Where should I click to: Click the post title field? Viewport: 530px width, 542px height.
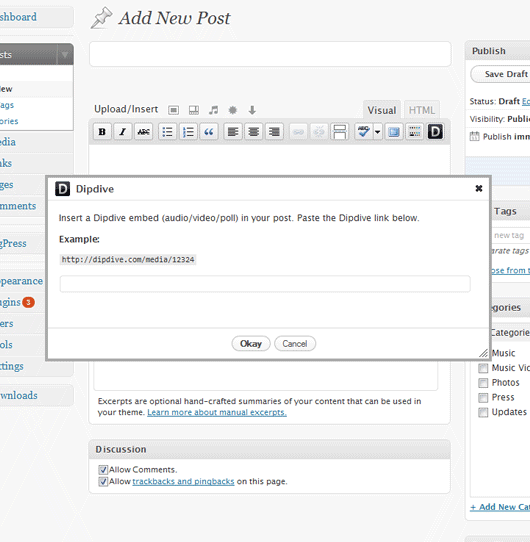(x=270, y=54)
